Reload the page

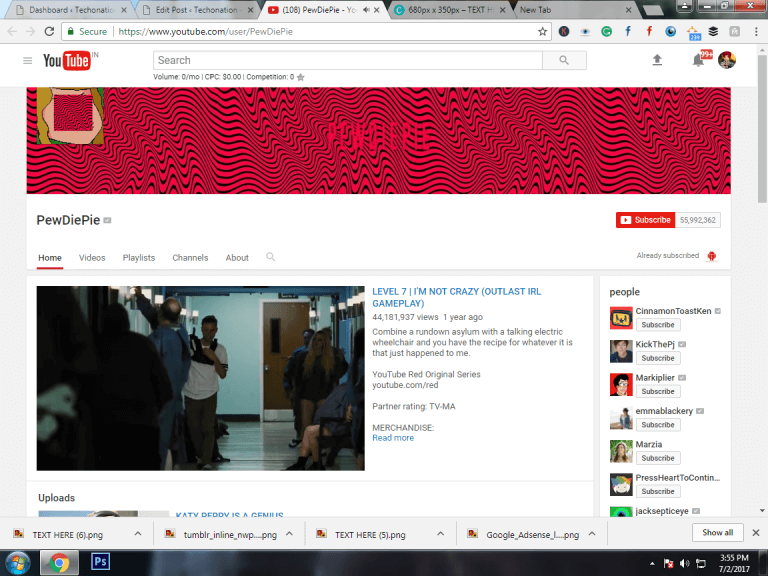(49, 31)
